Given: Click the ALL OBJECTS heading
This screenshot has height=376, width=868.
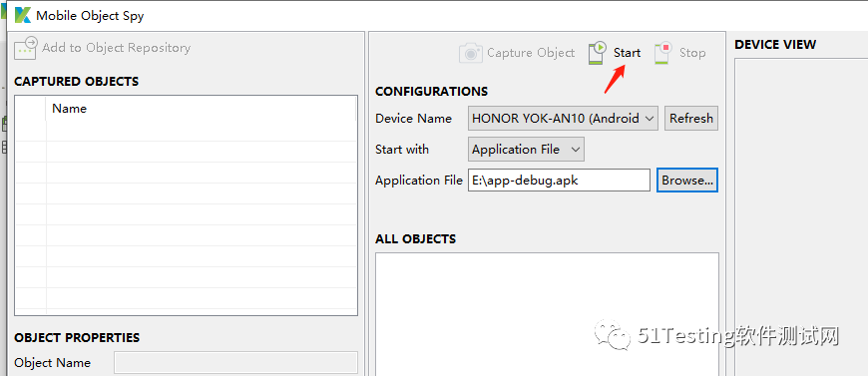Looking at the screenshot, I should 416,239.
